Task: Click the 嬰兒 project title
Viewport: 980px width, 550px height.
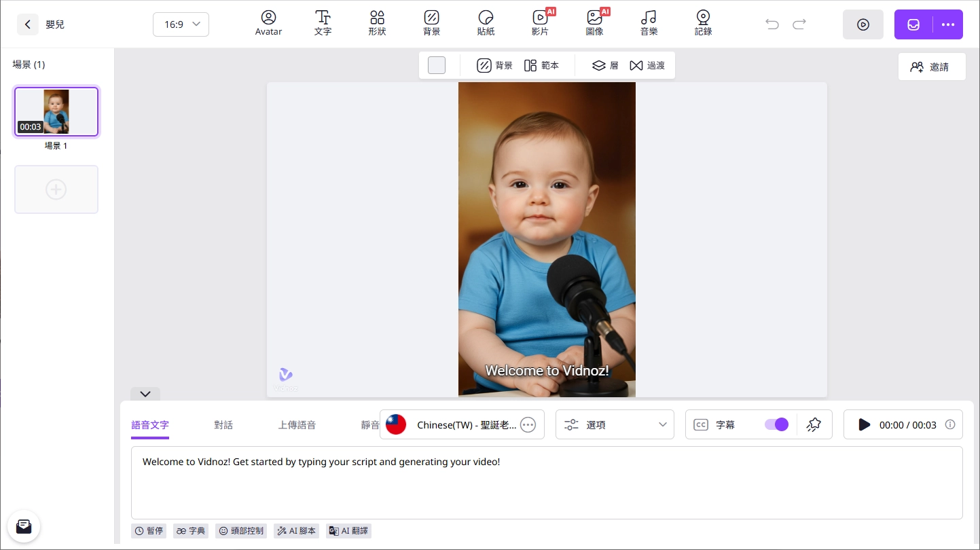Action: [55, 24]
